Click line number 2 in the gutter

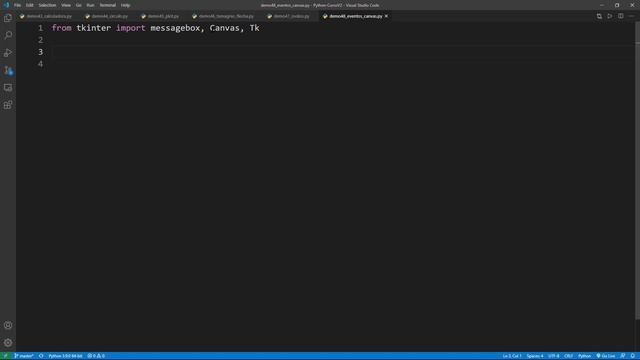40,40
